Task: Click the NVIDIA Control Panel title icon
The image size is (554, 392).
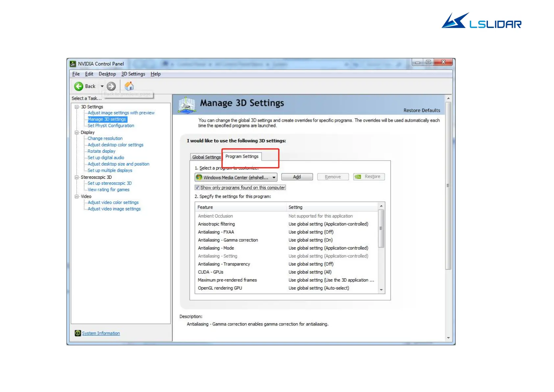Action: click(73, 64)
